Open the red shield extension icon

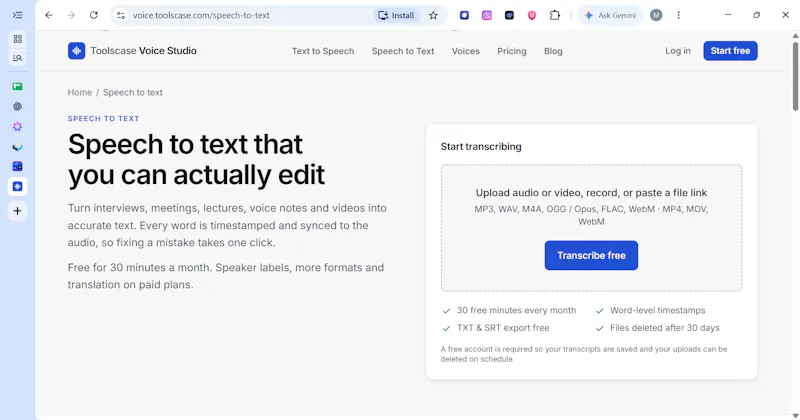[x=532, y=15]
